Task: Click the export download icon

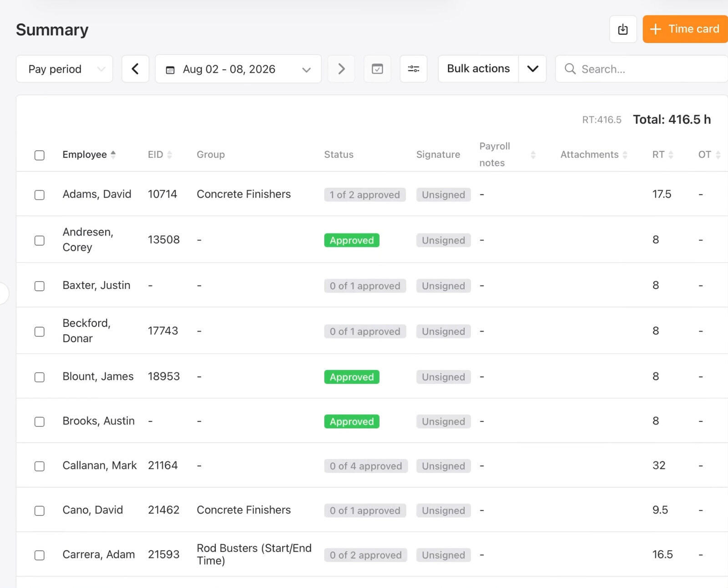Action: pos(623,29)
